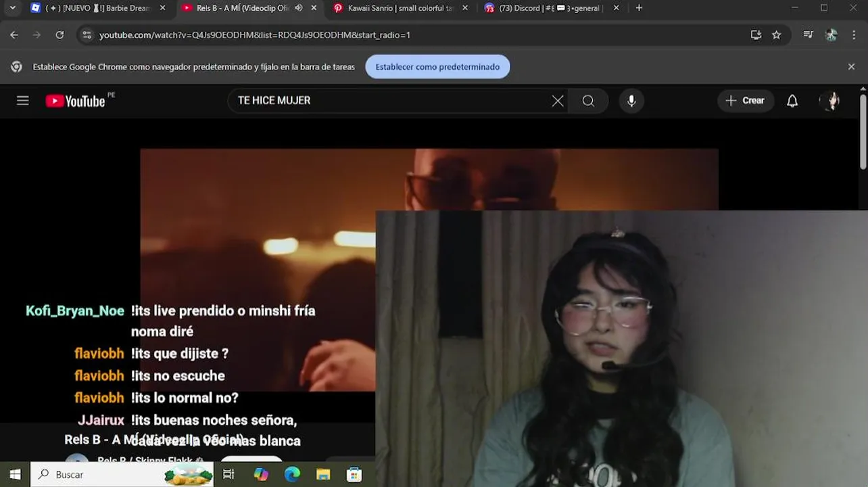Click the Rels B - A MÍ video title
This screenshot has width=868, height=487.
(153, 440)
